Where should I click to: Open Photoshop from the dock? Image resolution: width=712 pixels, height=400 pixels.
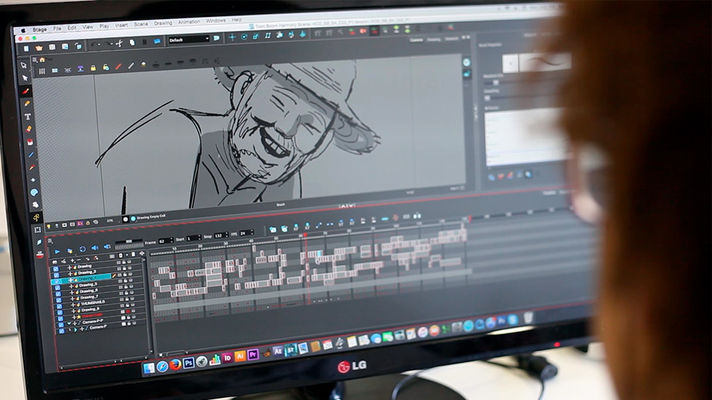188,363
